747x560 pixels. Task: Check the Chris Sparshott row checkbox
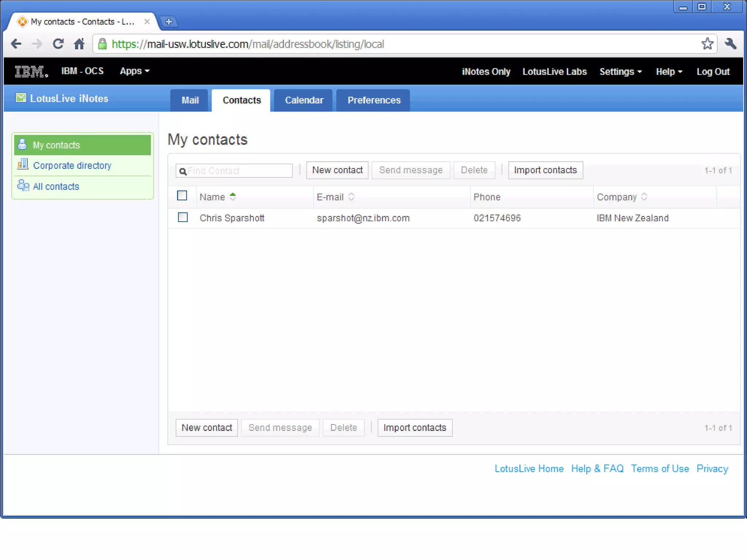(183, 217)
